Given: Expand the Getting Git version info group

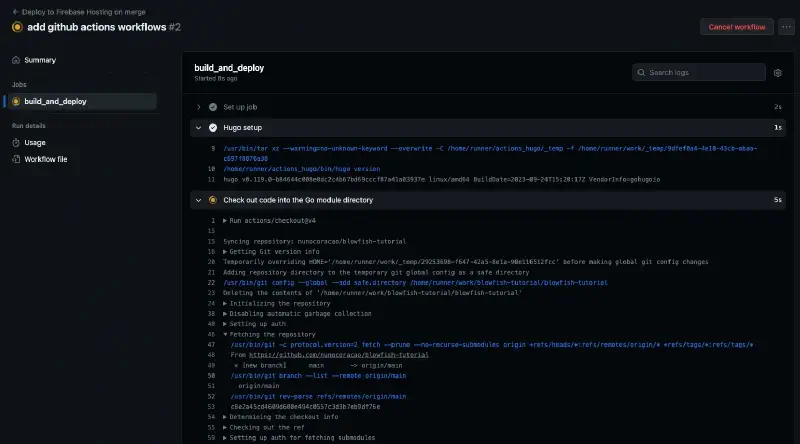Looking at the screenshot, I should pyautogui.click(x=226, y=251).
